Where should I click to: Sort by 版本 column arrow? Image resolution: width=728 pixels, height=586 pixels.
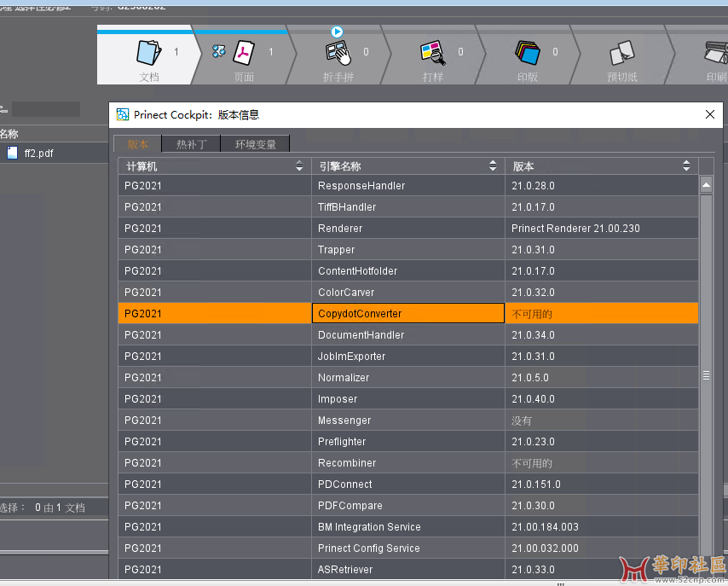[x=687, y=166]
